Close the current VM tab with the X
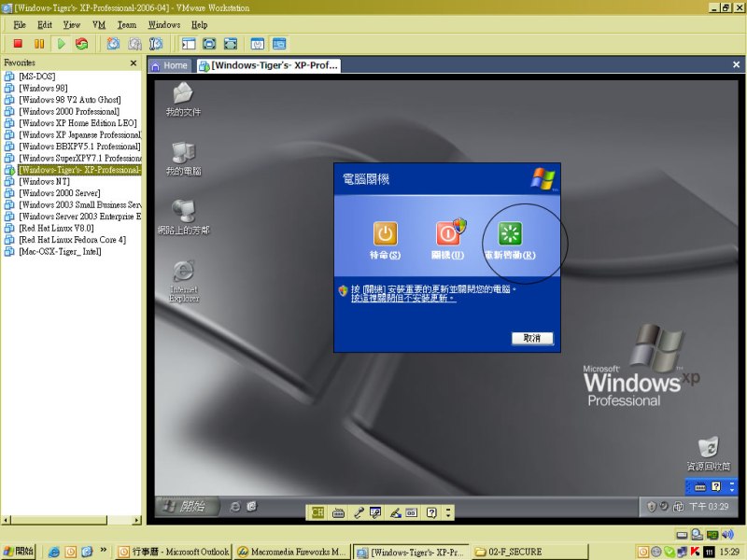This screenshot has width=747, height=560. 736,64
